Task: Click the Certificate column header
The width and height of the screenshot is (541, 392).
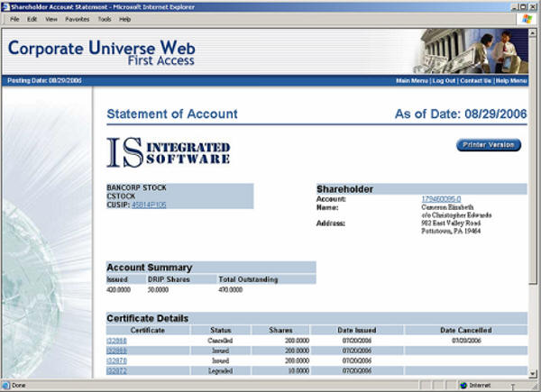Action: tap(147, 331)
